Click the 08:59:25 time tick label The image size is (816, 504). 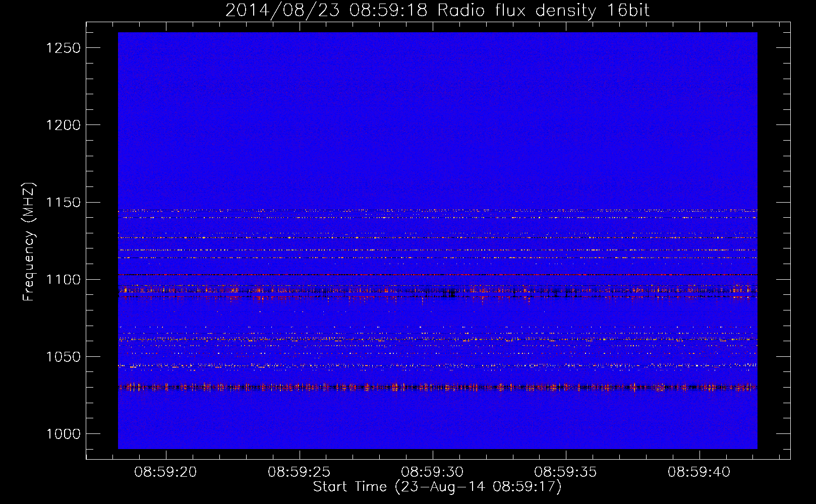pyautogui.click(x=299, y=472)
